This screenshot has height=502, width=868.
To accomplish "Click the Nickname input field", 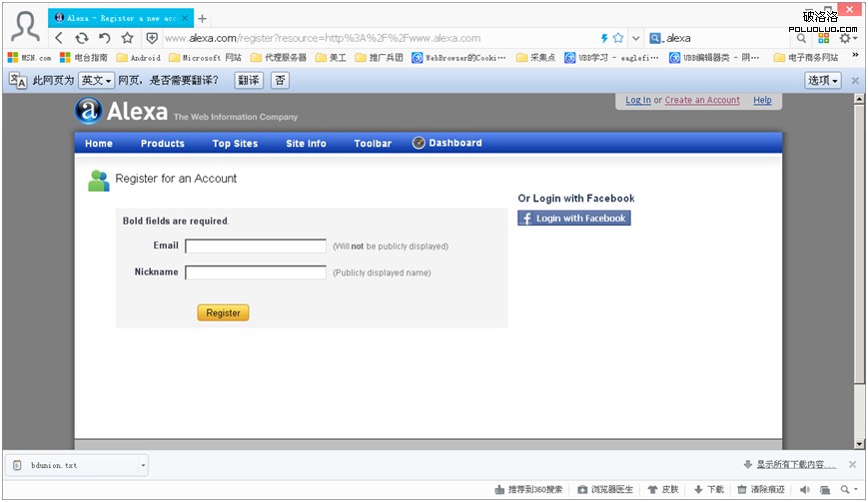I will [256, 272].
